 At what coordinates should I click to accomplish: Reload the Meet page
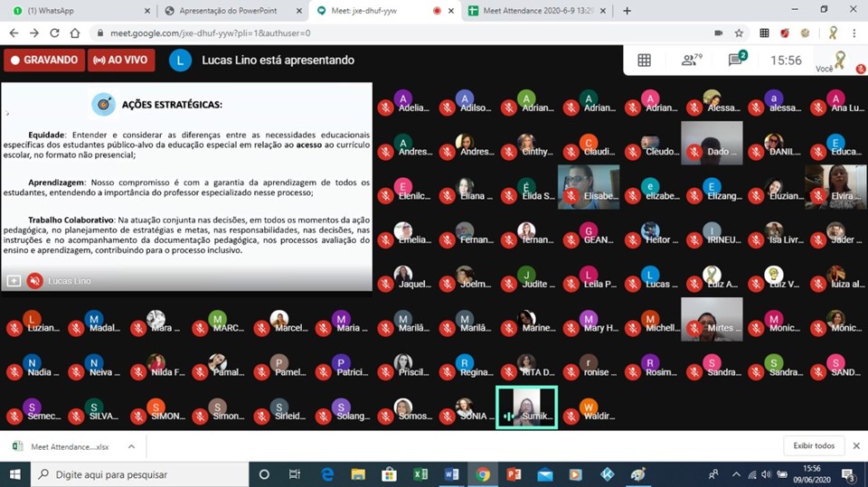55,33
